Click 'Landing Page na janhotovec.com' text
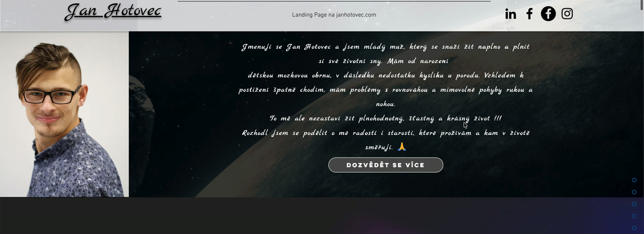 pyautogui.click(x=334, y=15)
